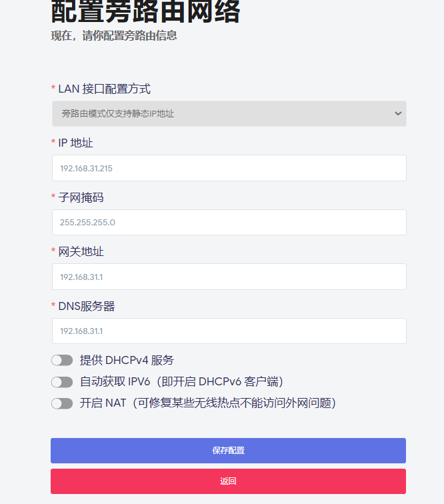Viewport: 444px width, 504px height.
Task: Enable the 提供 DHCPv4 服务 switch
Action: click(x=62, y=360)
